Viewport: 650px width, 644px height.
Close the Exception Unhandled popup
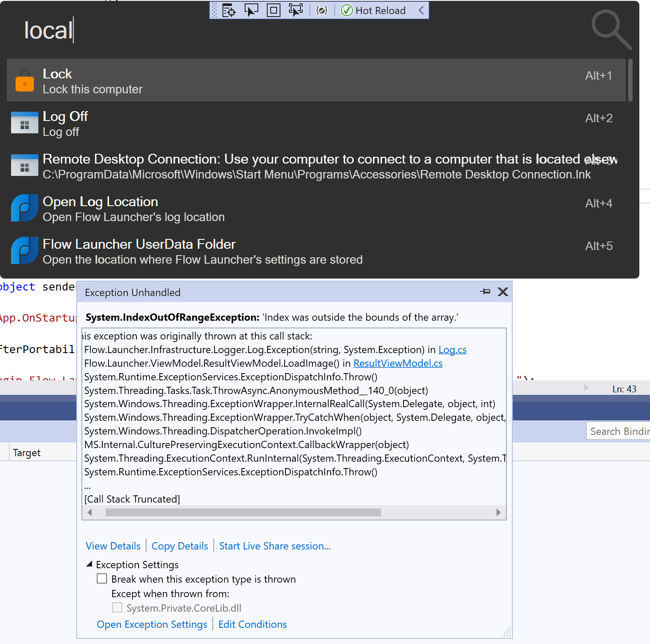click(x=503, y=292)
